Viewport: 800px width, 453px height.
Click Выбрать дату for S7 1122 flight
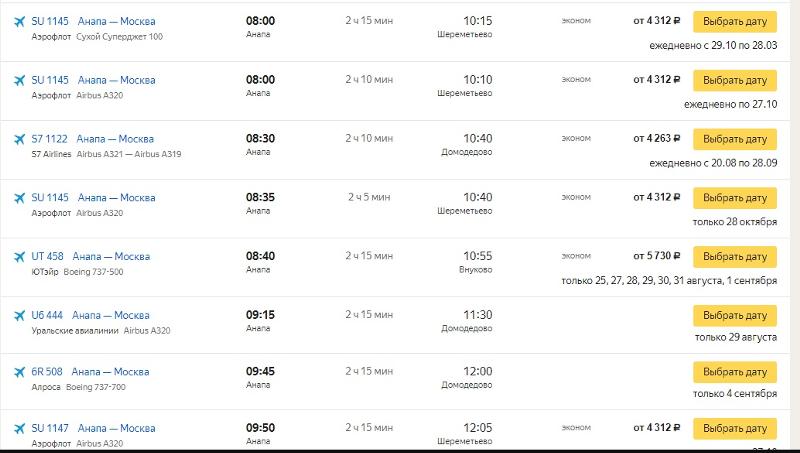coord(735,139)
